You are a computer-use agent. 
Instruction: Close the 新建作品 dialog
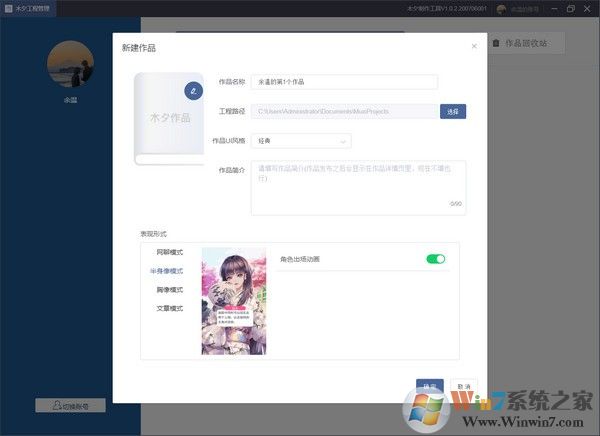(x=474, y=46)
